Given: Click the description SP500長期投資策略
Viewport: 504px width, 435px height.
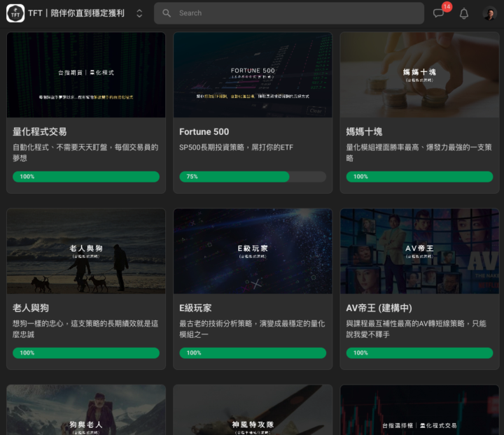Looking at the screenshot, I should pyautogui.click(x=237, y=148).
